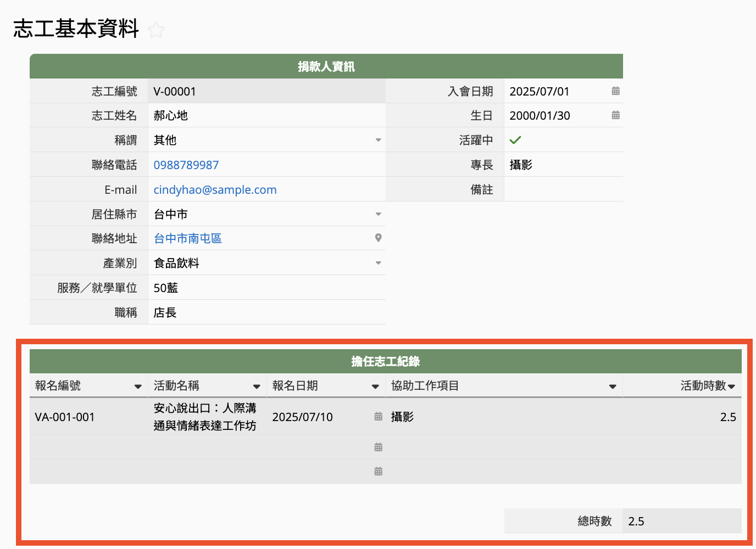Open 活動名稱 column header menu arrow
The height and width of the screenshot is (549, 756).
tap(257, 386)
